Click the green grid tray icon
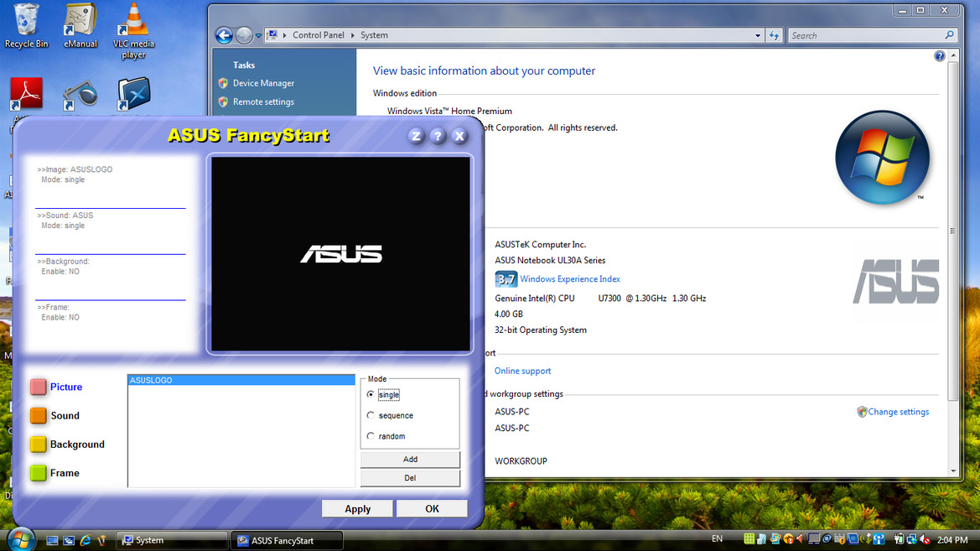980x551 pixels. (x=749, y=538)
